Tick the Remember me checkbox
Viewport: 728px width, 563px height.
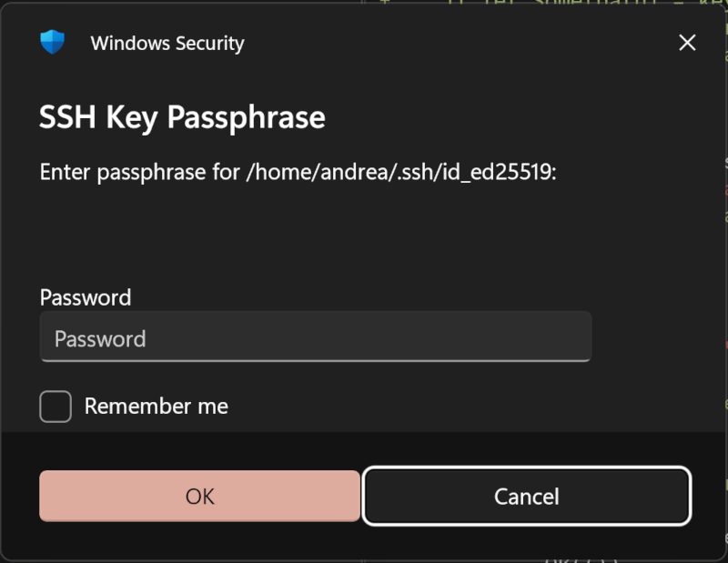tap(56, 407)
